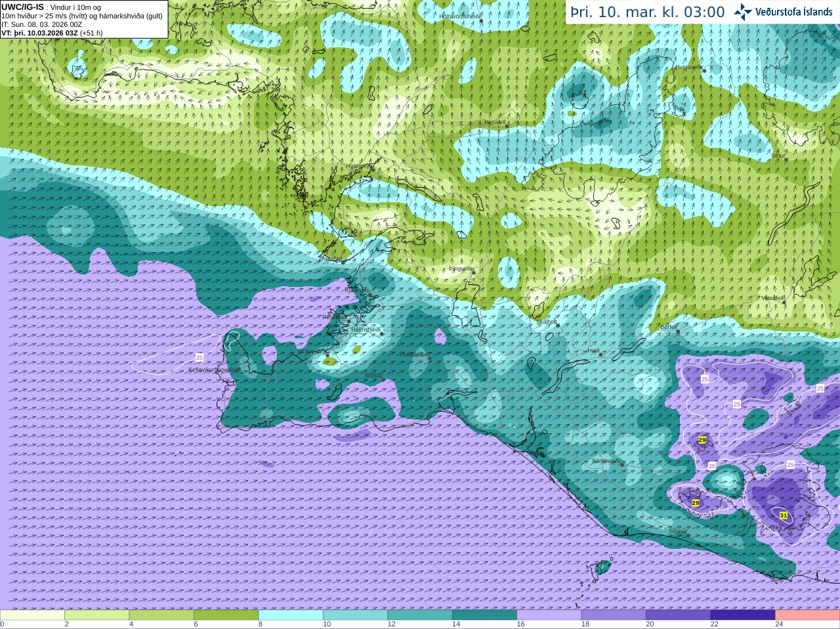Click the Steinar station label
The image size is (840, 629).
(x=678, y=531)
